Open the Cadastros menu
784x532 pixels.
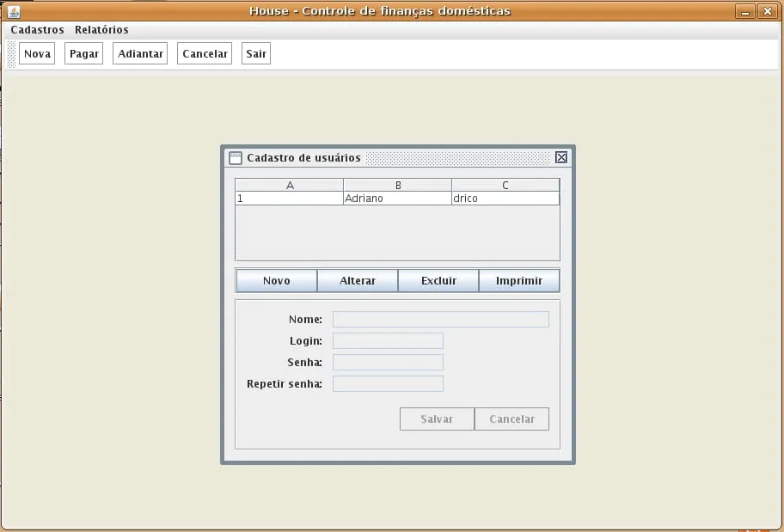click(37, 30)
